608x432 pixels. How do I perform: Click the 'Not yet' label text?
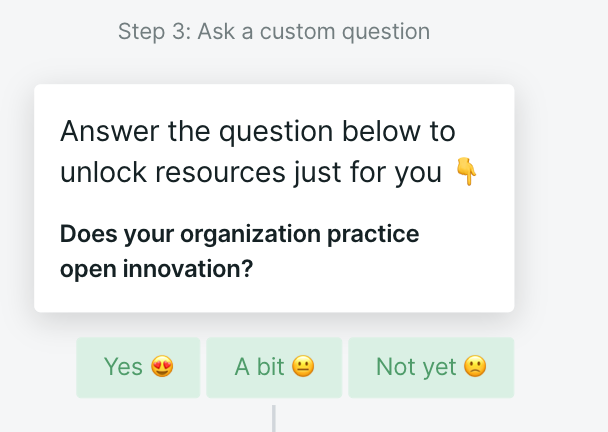tap(416, 367)
